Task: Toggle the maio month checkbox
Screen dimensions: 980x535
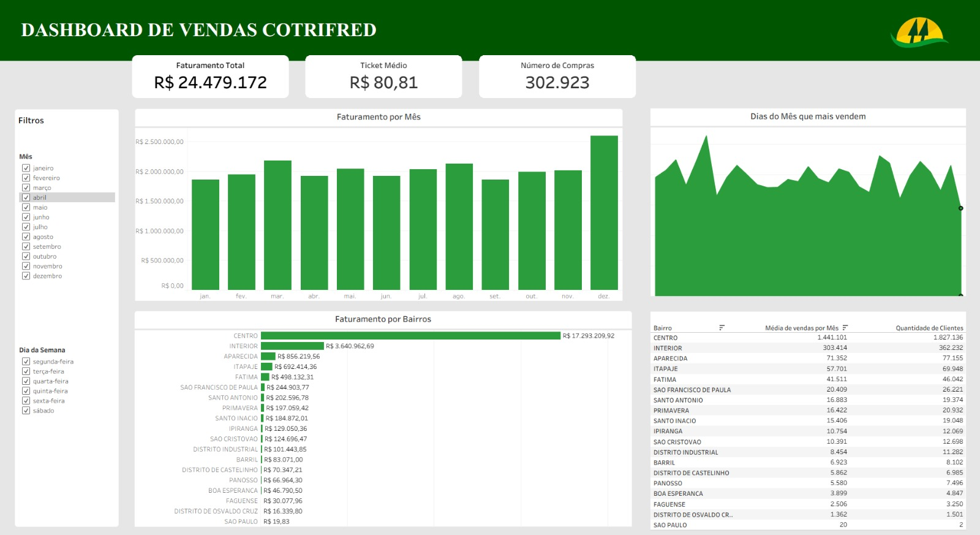Action: [26, 207]
